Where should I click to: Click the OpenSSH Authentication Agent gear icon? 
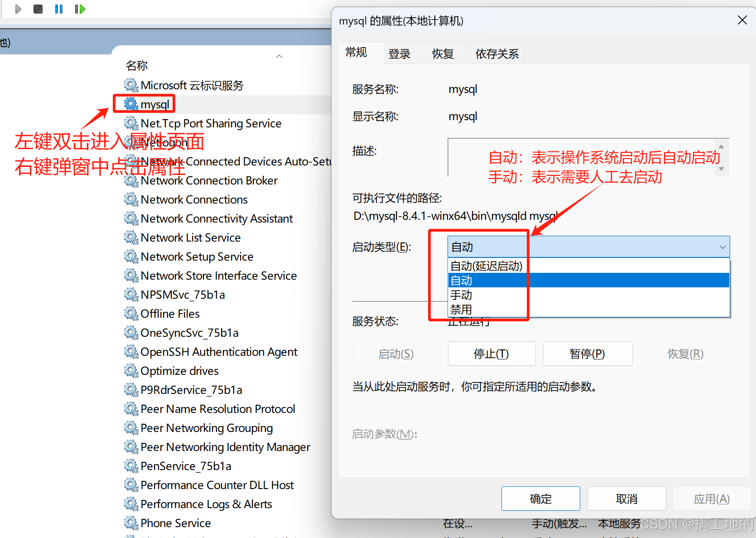click(x=130, y=352)
